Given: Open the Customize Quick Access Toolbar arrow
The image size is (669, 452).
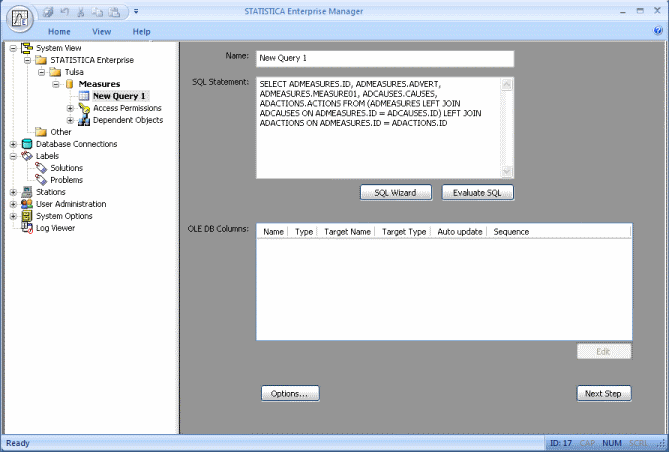Looking at the screenshot, I should pyautogui.click(x=136, y=12).
